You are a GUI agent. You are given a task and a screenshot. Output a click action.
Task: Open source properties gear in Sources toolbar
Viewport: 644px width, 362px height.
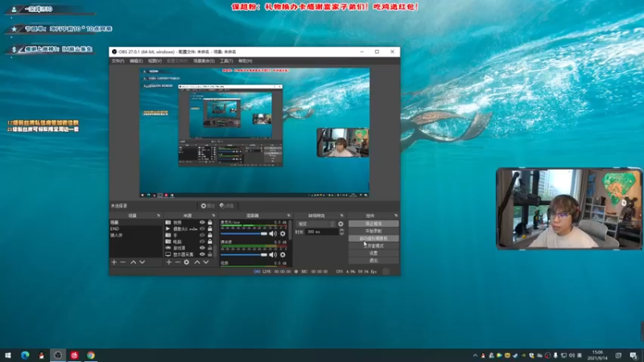coord(187,262)
